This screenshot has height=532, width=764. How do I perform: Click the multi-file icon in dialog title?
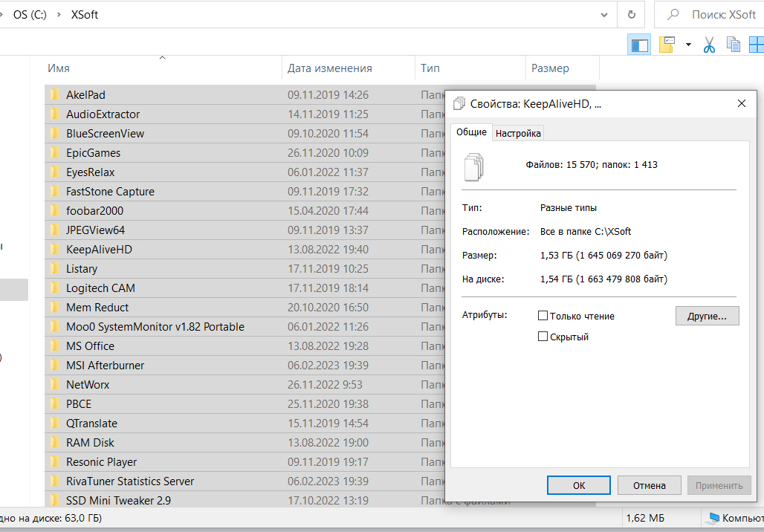pos(459,103)
